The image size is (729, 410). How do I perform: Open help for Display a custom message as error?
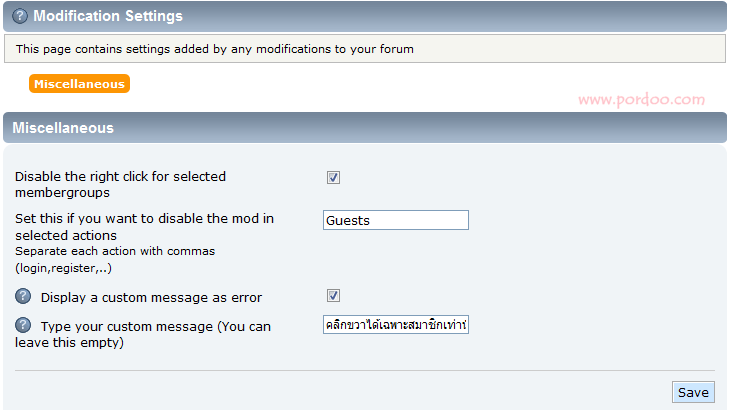coord(23,296)
